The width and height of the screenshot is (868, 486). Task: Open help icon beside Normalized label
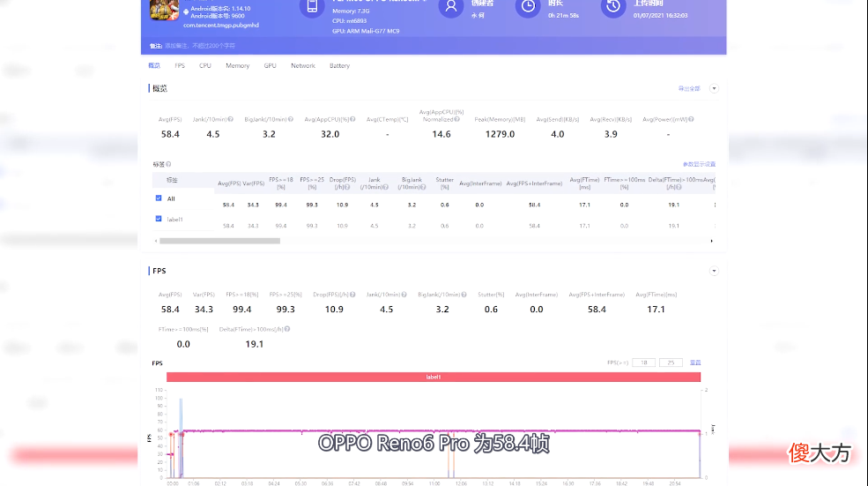(456, 119)
